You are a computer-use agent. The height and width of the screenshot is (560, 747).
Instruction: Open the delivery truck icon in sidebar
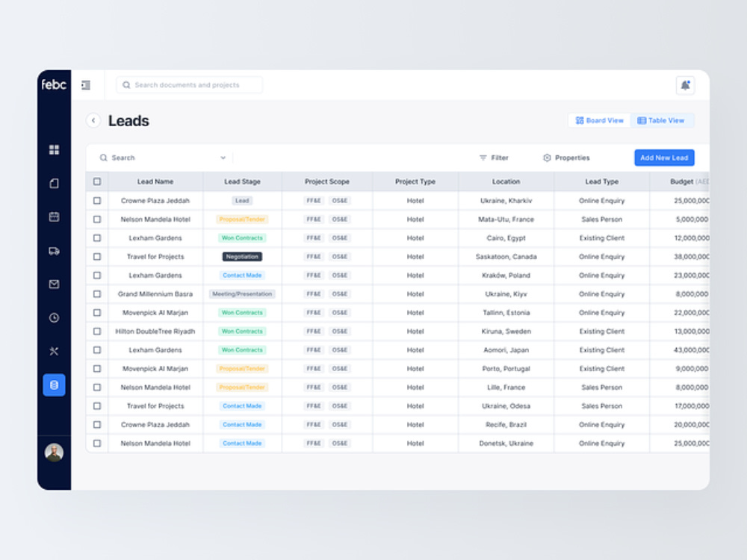pos(54,251)
